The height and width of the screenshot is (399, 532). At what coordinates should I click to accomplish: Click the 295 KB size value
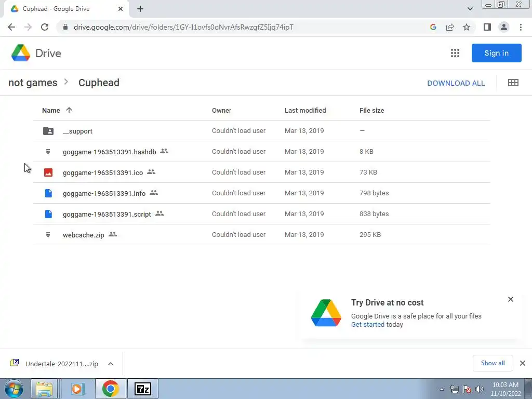pyautogui.click(x=370, y=234)
